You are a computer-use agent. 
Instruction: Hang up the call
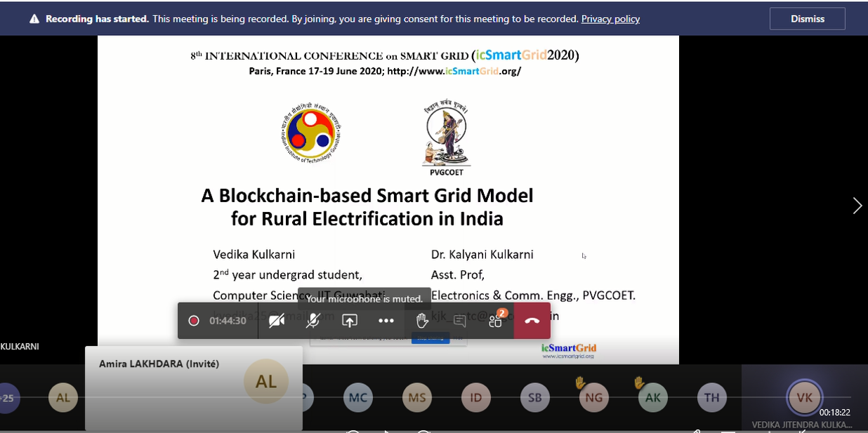tap(532, 321)
